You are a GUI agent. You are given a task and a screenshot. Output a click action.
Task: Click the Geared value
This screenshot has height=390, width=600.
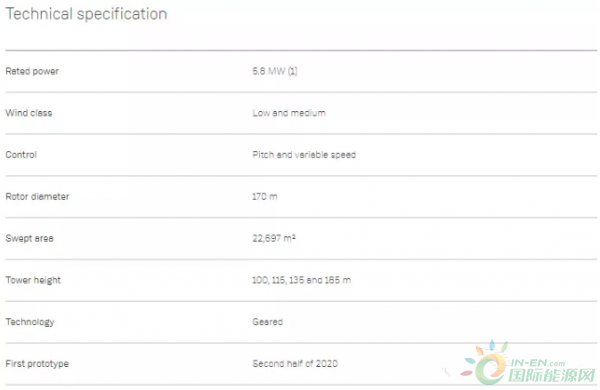coord(267,322)
